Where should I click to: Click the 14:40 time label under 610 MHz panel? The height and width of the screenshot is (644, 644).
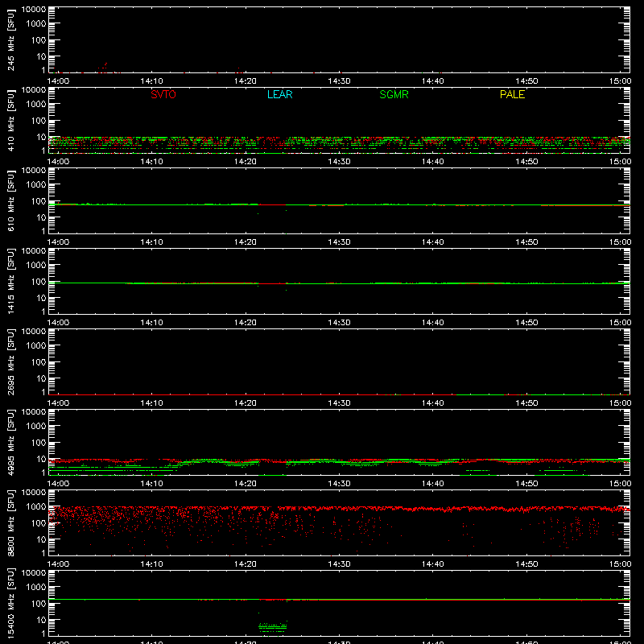(x=433, y=242)
